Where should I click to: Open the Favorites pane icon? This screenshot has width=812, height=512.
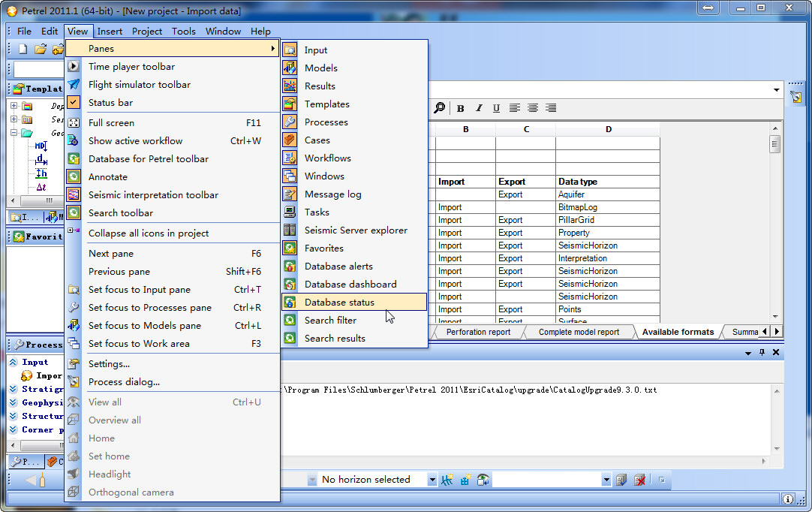[x=290, y=248]
